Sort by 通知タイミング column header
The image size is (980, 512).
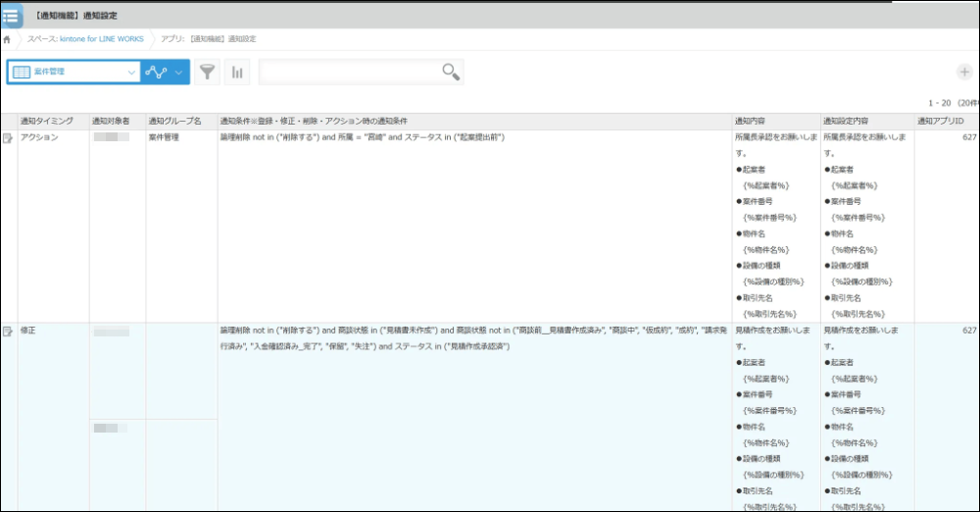click(x=46, y=121)
